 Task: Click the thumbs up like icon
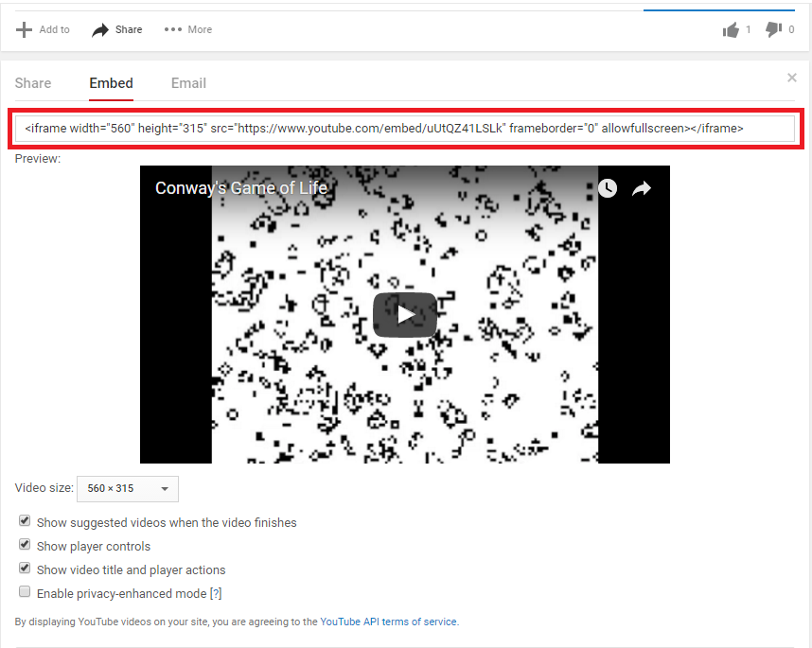tap(731, 30)
